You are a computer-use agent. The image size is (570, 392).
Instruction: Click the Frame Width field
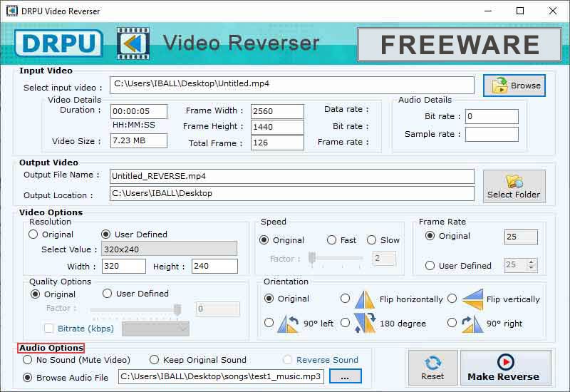[x=277, y=111]
